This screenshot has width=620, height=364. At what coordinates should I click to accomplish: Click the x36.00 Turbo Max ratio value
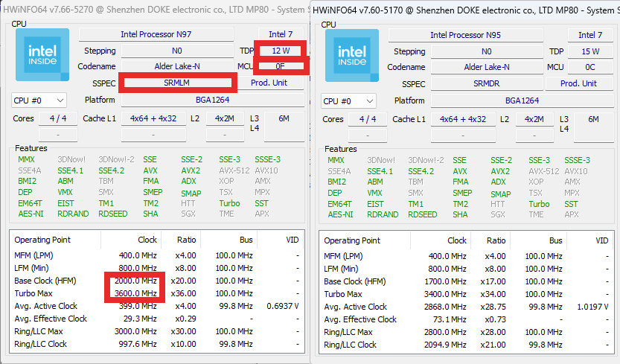coord(183,293)
